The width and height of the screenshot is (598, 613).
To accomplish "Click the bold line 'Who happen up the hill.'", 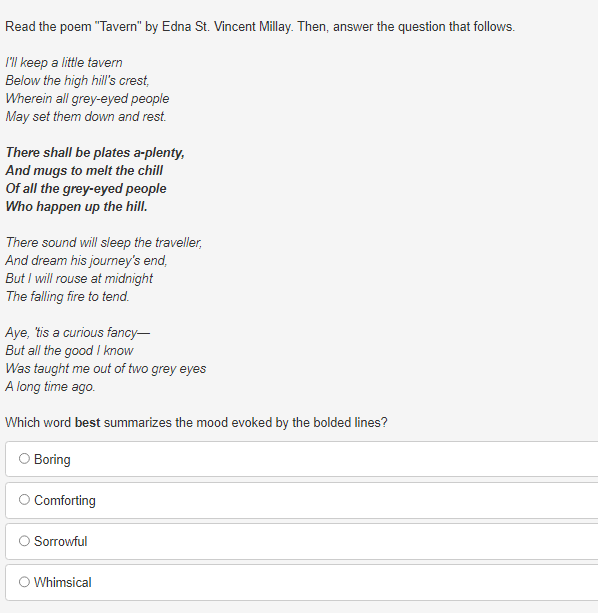I will click(77, 206).
